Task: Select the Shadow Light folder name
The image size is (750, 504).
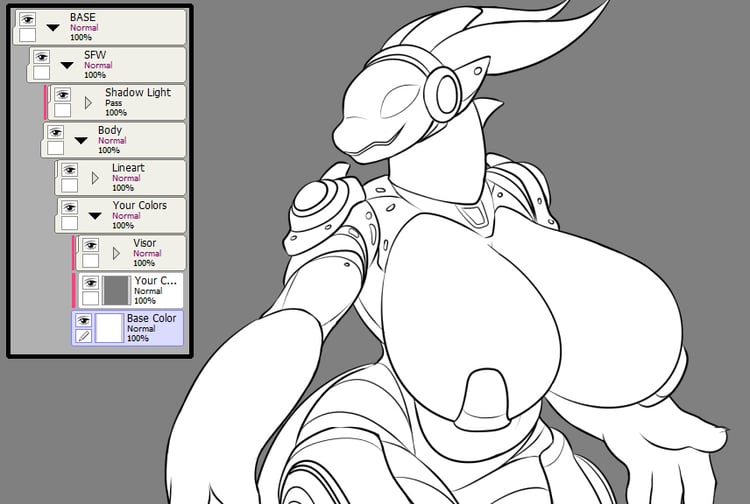Action: pos(138,92)
